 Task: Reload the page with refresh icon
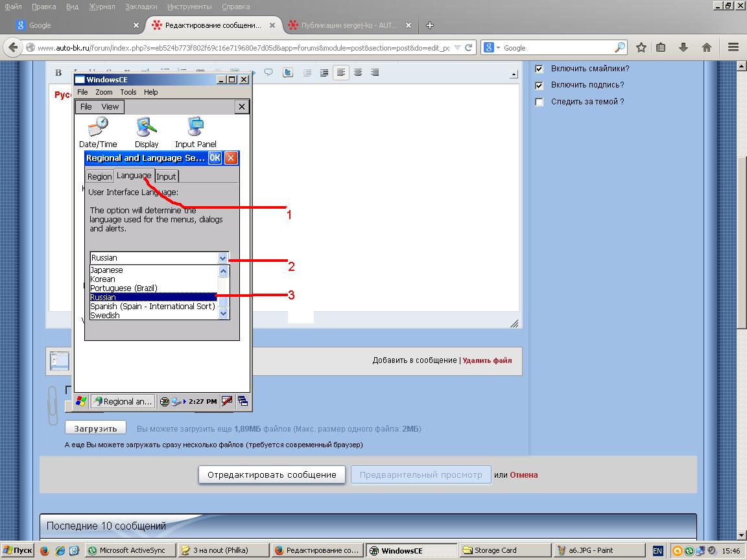point(468,47)
